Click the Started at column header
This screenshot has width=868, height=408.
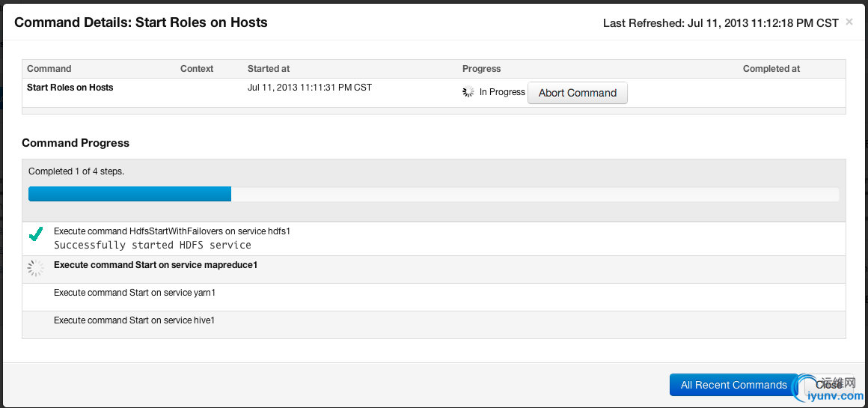(x=269, y=69)
